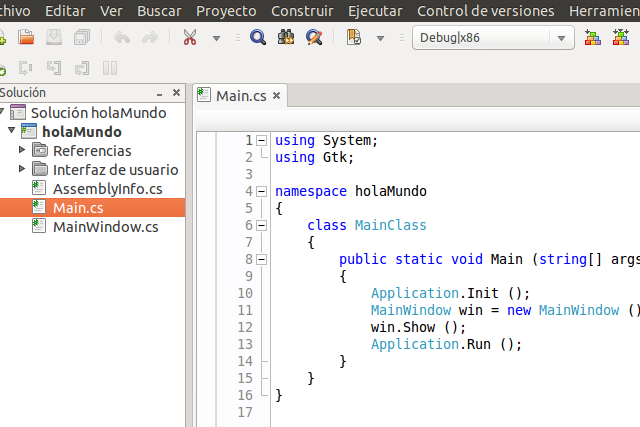
Task: Open the Debug|x86 configuration combo box
Action: [493, 38]
